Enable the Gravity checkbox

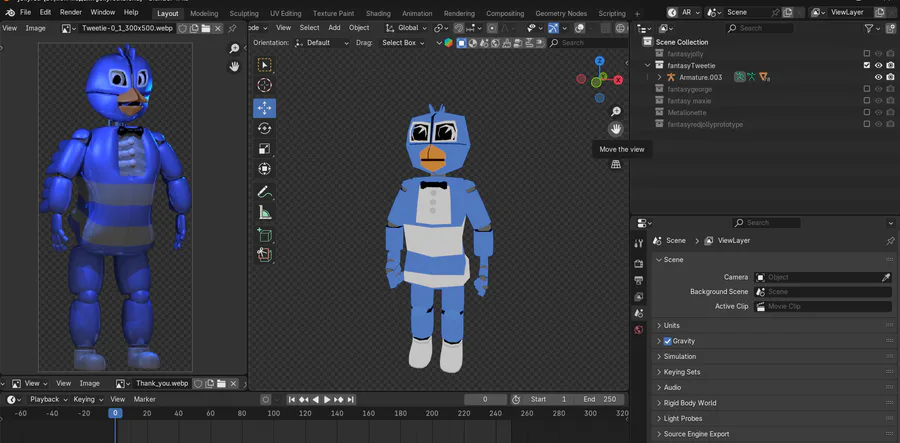pos(668,341)
